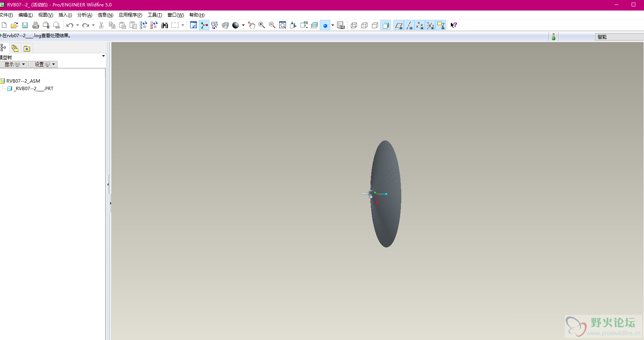644x340 pixels.
Task: Send model as mail link icon
Action: coord(56,25)
